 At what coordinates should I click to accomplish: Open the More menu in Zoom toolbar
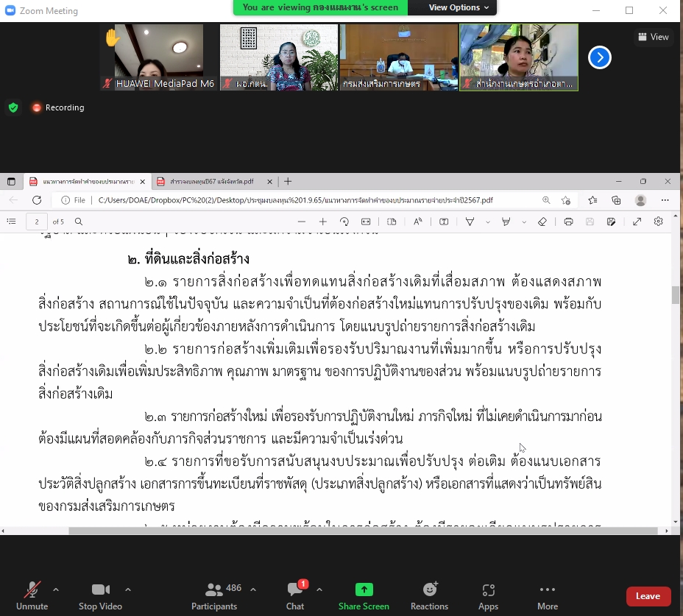(547, 595)
